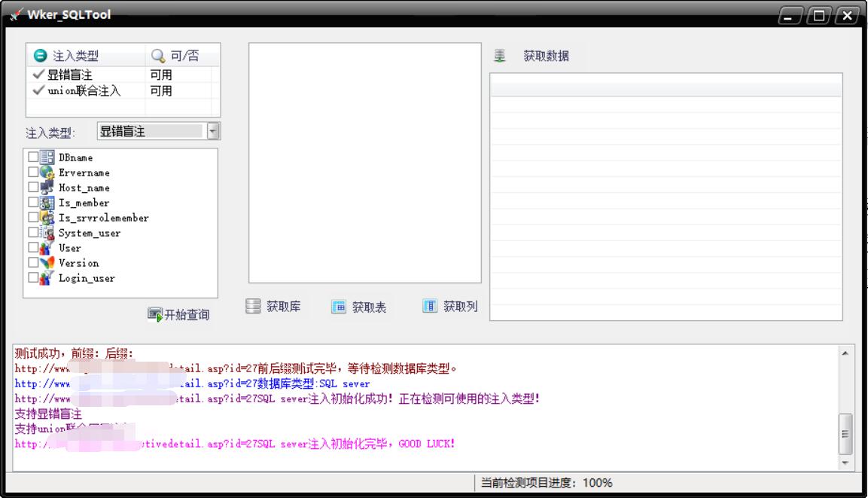Check the Is_srvrolemember checkbox
The height and width of the screenshot is (498, 868).
(33, 216)
